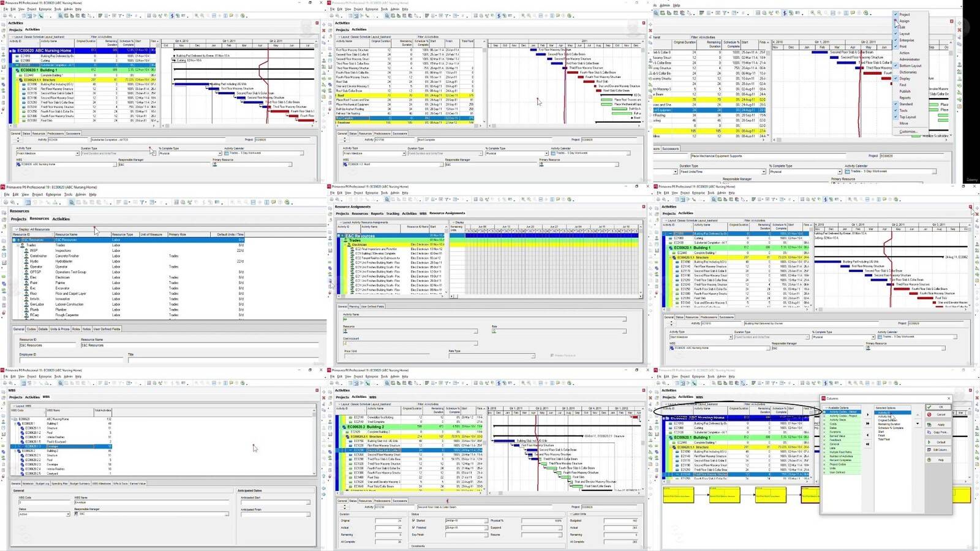Select the "Excavator" resource name
980x551 pixels.
point(62,288)
